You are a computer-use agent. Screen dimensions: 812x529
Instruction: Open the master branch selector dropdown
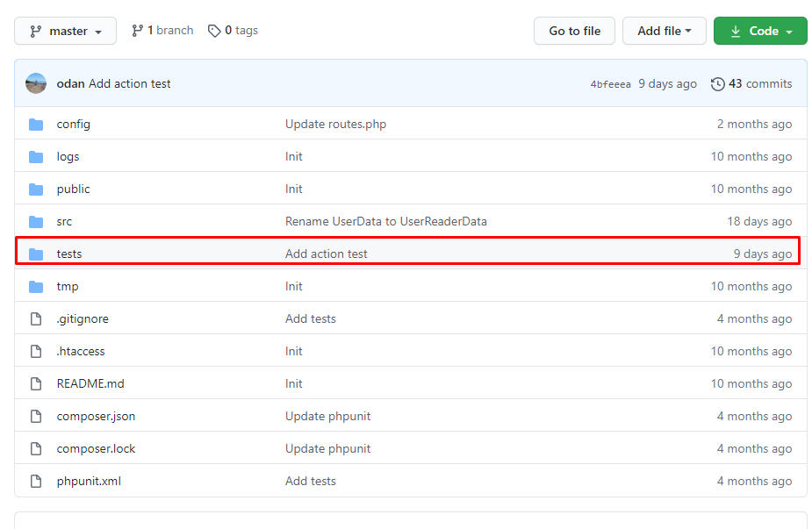(65, 30)
